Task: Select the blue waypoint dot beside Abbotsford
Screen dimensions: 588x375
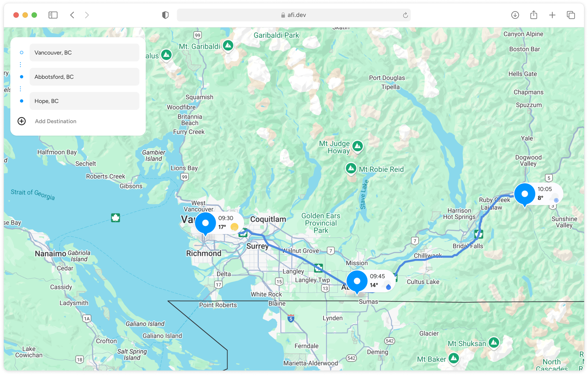Action: pos(21,77)
